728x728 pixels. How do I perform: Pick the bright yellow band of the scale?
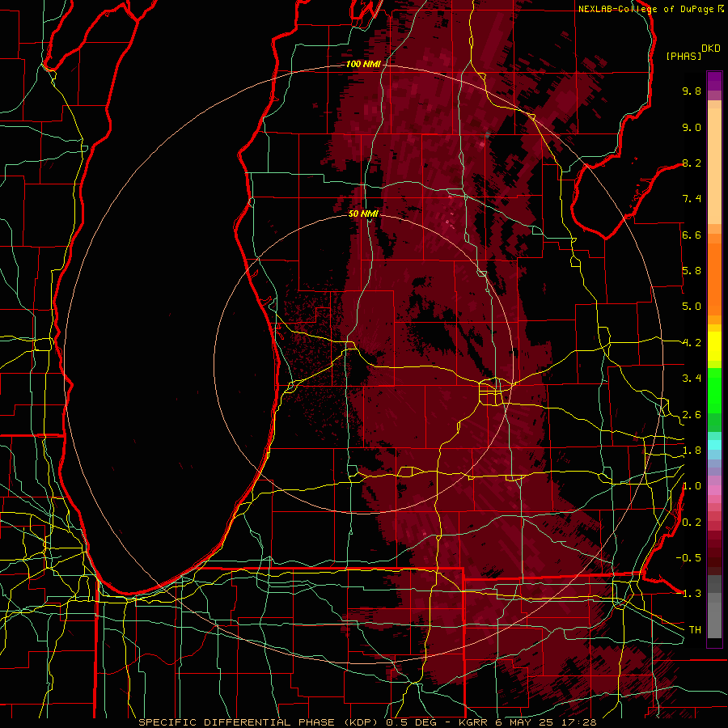pyautogui.click(x=714, y=346)
